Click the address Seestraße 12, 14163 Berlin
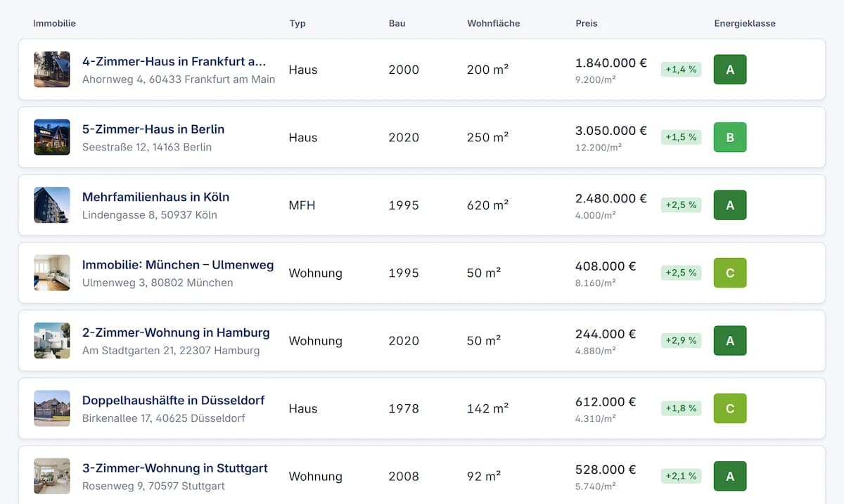Image resolution: width=844 pixels, height=504 pixels. [147, 147]
